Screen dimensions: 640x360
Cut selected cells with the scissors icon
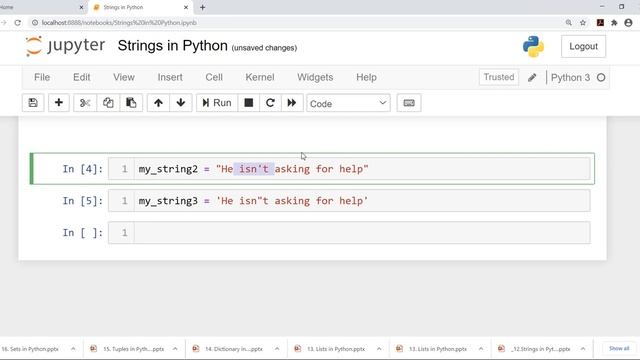(x=85, y=103)
